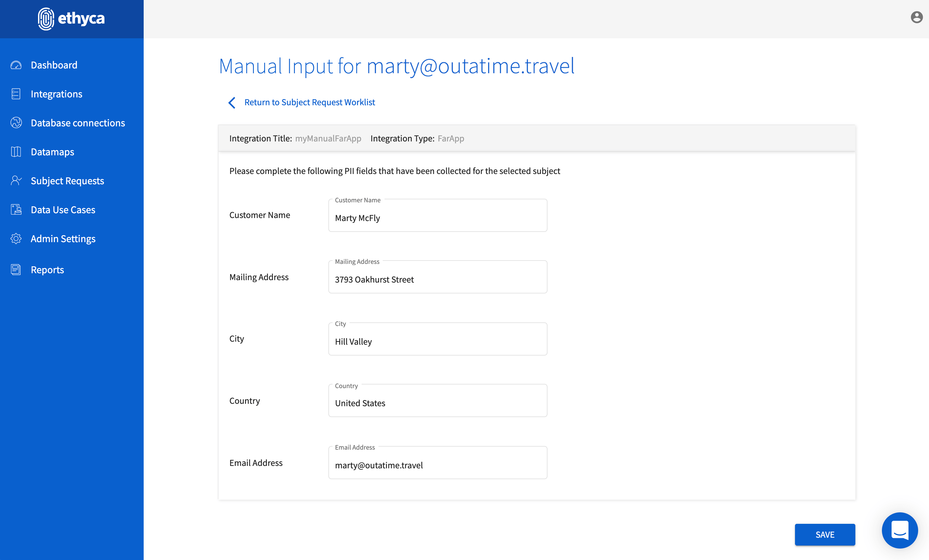Click the Mailing Address row label
Image resolution: width=929 pixels, height=560 pixels.
(x=259, y=277)
